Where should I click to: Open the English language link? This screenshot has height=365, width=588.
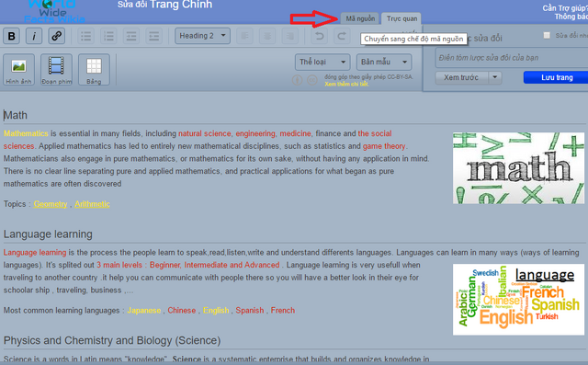(x=216, y=311)
